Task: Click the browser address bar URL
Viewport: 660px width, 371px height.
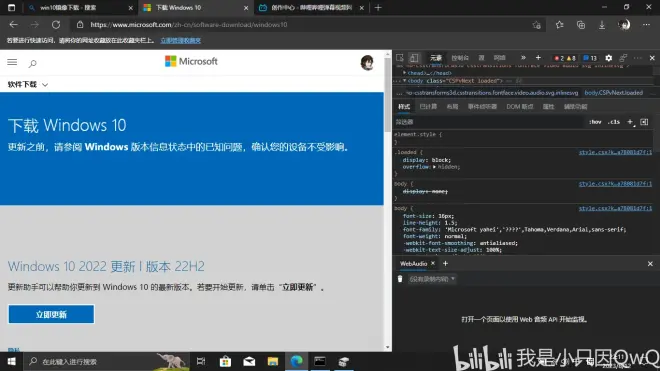Action: (x=189, y=25)
